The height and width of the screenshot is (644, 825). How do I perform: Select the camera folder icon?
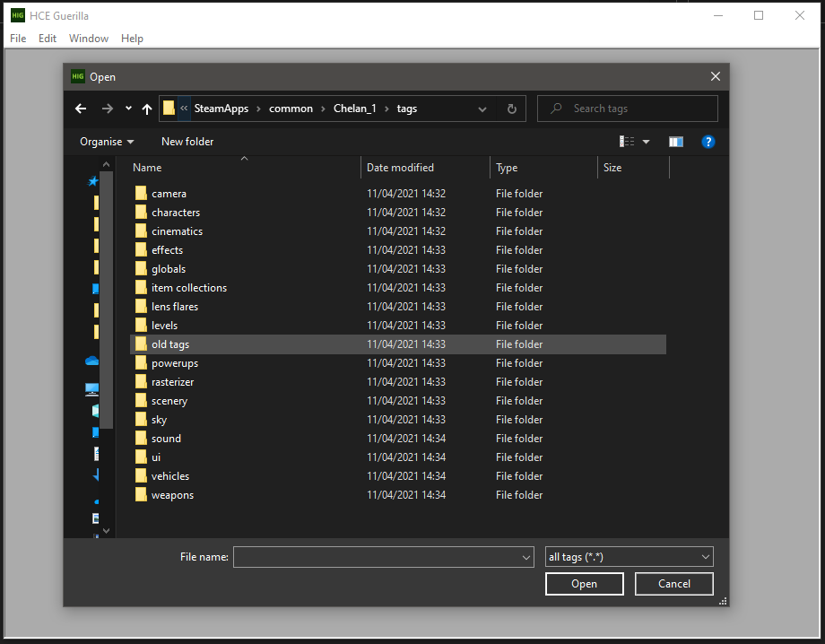[141, 193]
